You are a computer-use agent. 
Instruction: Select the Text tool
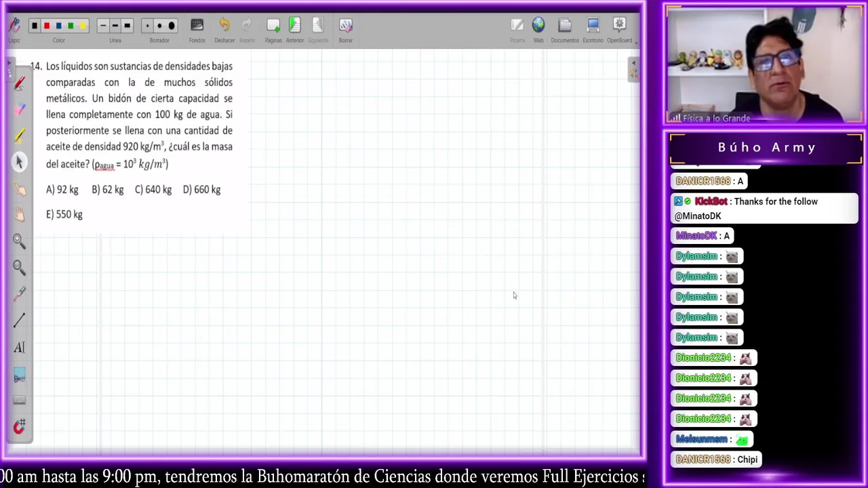pos(19,347)
